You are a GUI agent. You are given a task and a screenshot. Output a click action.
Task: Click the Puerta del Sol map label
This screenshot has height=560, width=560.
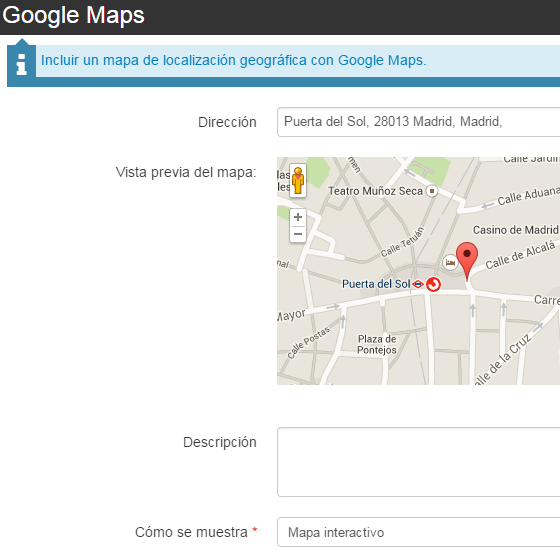(x=376, y=284)
